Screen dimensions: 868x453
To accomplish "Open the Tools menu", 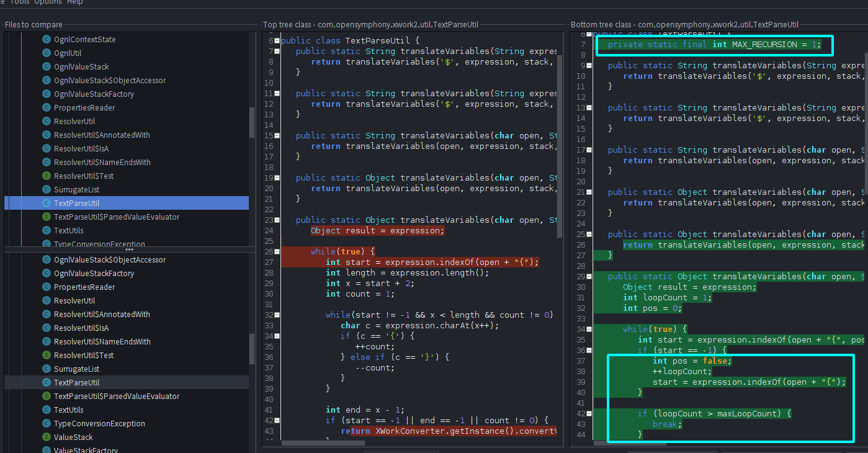I will pyautogui.click(x=19, y=2).
